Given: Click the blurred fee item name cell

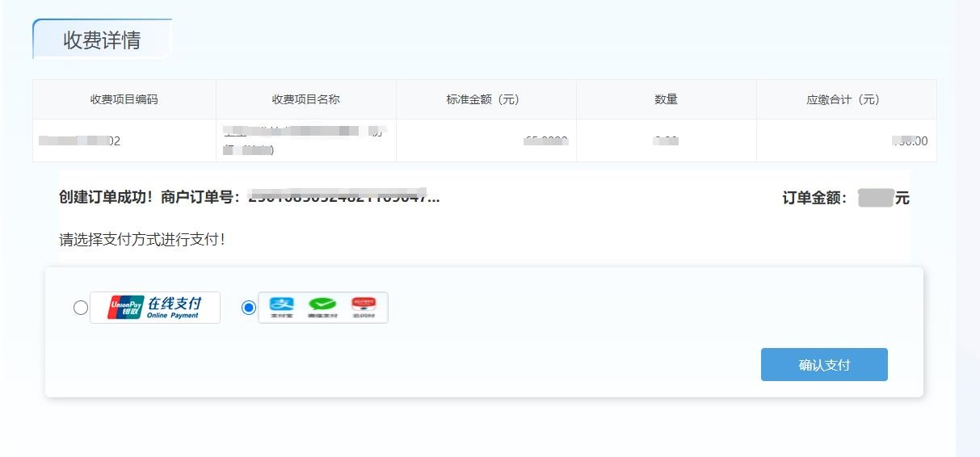Looking at the screenshot, I should click(304, 140).
